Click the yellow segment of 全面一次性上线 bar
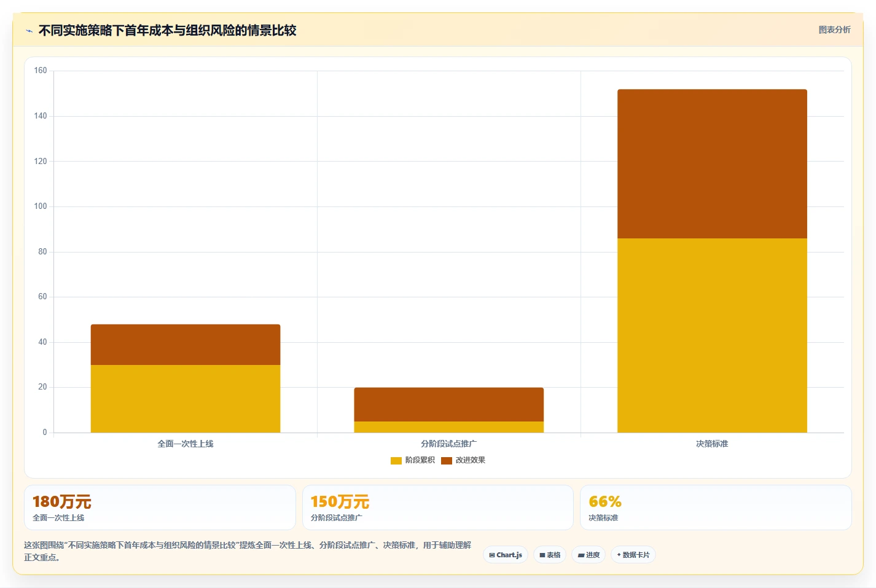Screen dimensions: 876x588 (x=186, y=399)
